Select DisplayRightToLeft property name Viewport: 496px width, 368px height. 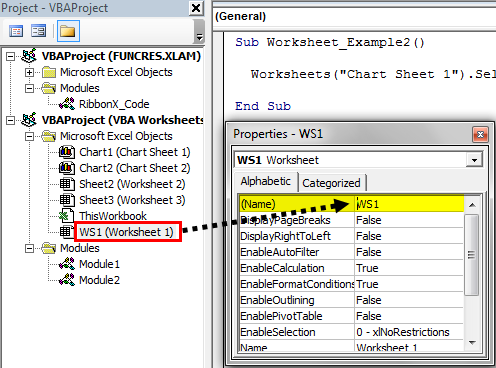(297, 236)
